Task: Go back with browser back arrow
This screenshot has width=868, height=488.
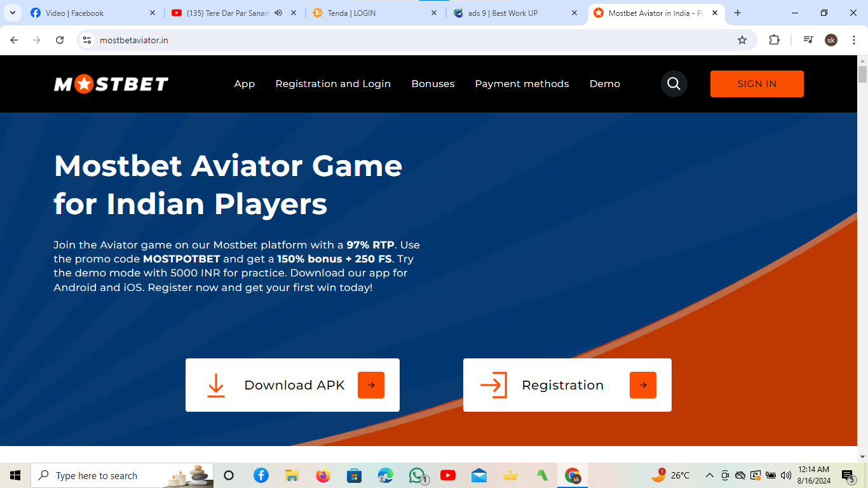Action: pyautogui.click(x=14, y=40)
